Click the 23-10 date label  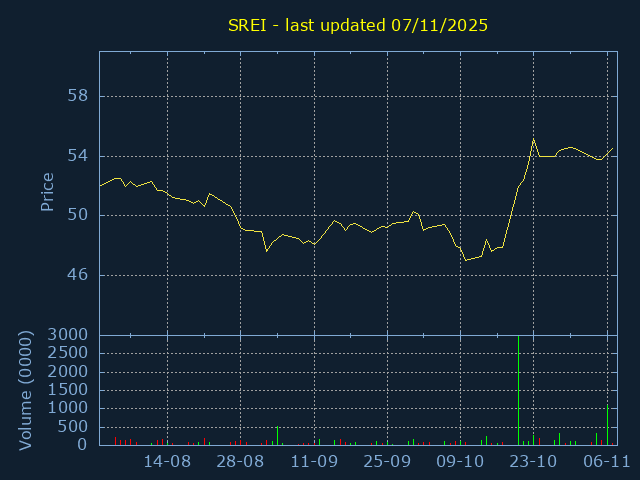point(533,462)
